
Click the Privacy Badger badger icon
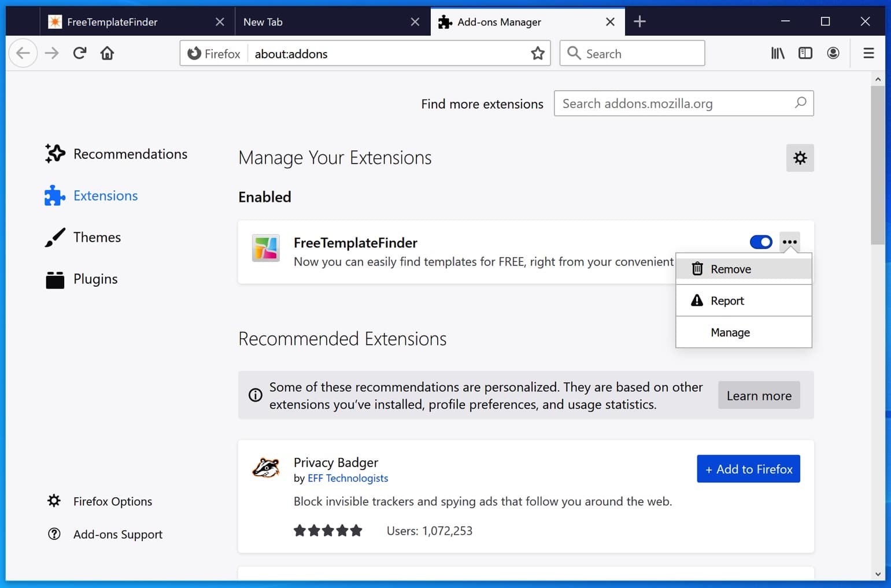click(266, 468)
